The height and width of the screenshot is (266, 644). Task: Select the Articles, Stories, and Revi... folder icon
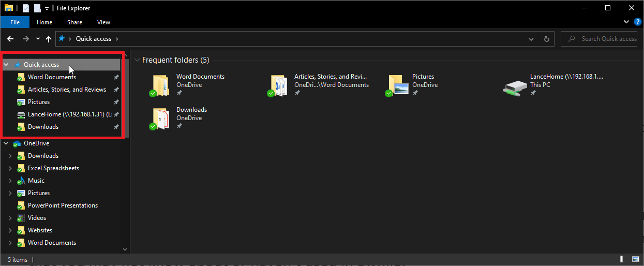[x=278, y=85]
